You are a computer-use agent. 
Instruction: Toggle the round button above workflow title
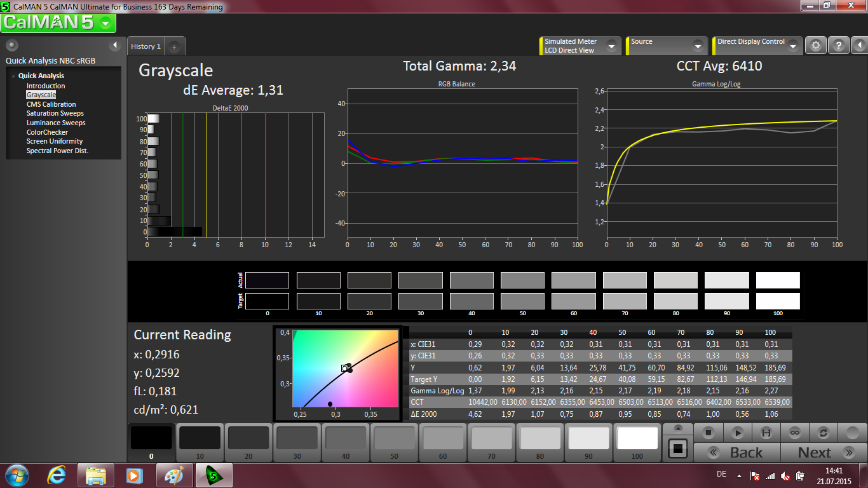tap(12, 45)
